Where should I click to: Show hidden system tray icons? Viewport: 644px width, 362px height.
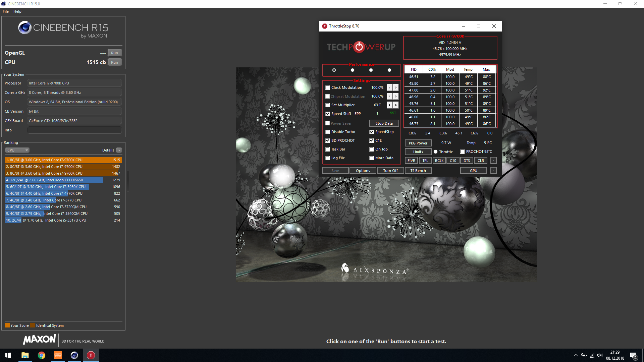click(576, 355)
